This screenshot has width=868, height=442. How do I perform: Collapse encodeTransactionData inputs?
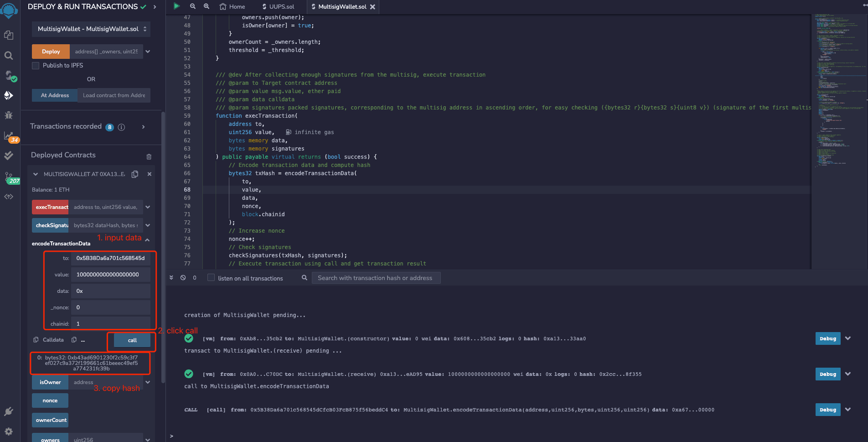pos(147,240)
